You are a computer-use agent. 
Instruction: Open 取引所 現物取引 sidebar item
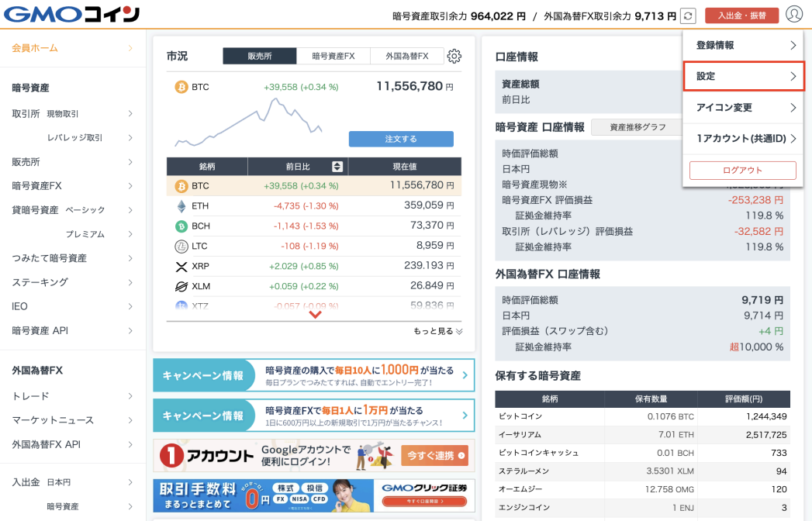tap(72, 113)
